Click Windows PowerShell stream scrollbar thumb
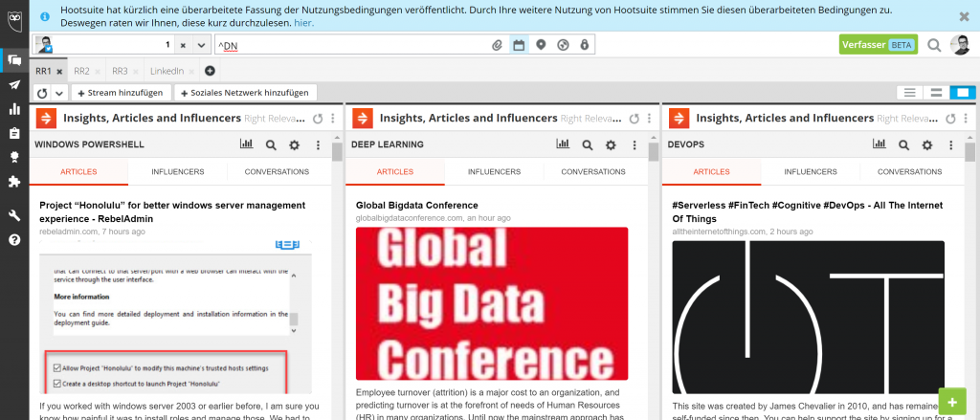The width and height of the screenshot is (980, 420). (x=337, y=152)
